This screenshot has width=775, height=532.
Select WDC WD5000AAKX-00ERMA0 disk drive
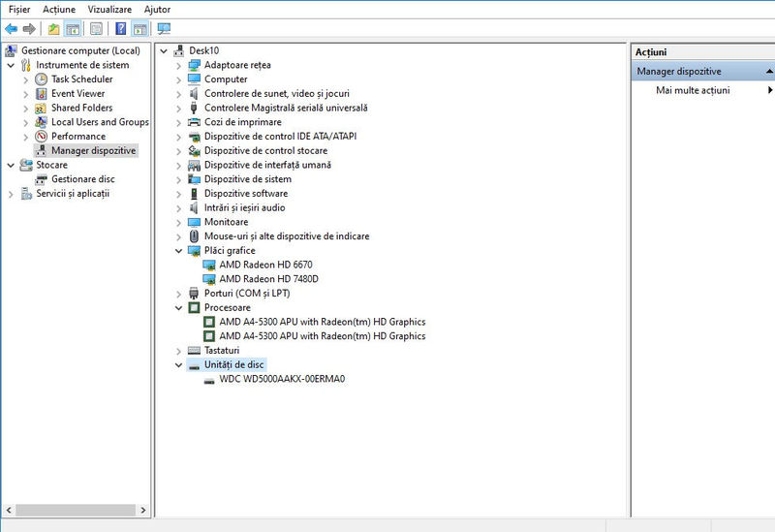pos(282,379)
